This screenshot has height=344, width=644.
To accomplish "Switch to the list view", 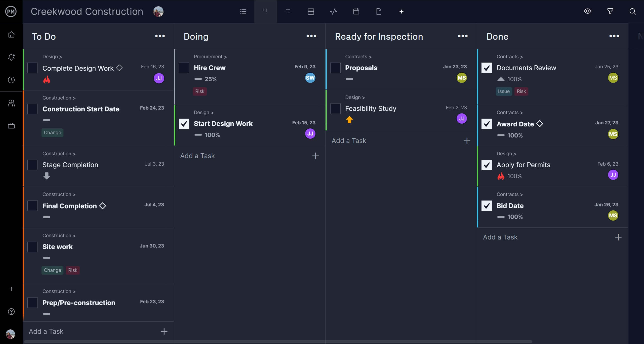I will [243, 11].
